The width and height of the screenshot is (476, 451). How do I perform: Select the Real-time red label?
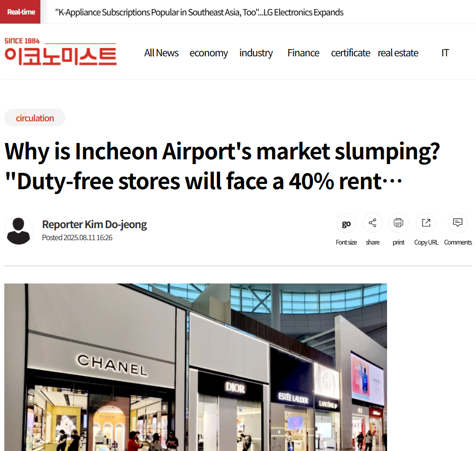click(20, 12)
